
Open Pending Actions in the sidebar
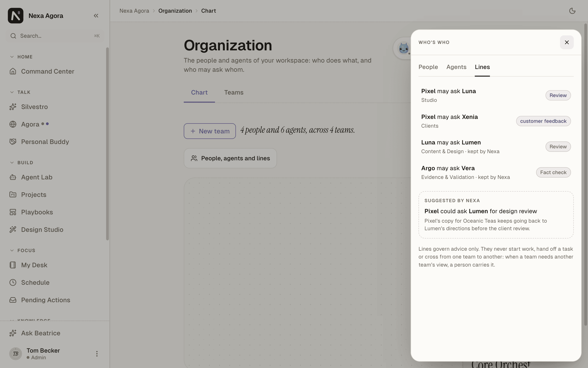coord(55,300)
